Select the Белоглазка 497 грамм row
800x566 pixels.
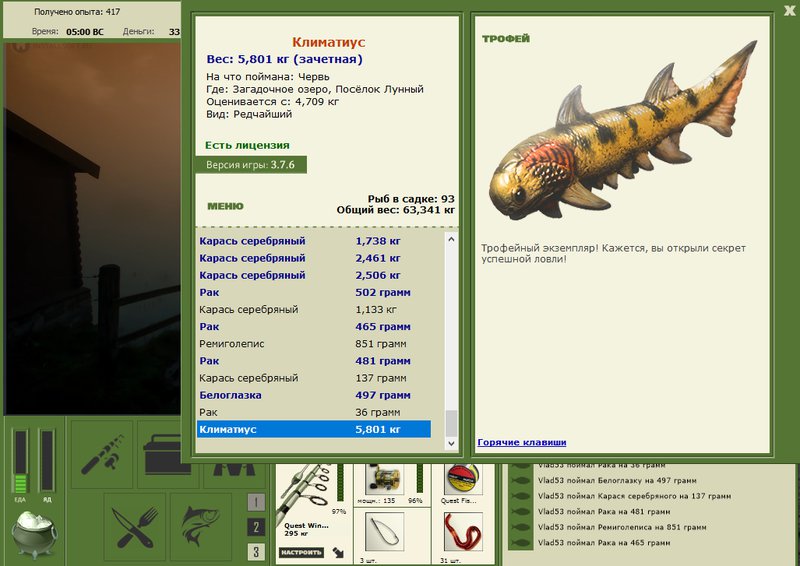click(x=314, y=395)
